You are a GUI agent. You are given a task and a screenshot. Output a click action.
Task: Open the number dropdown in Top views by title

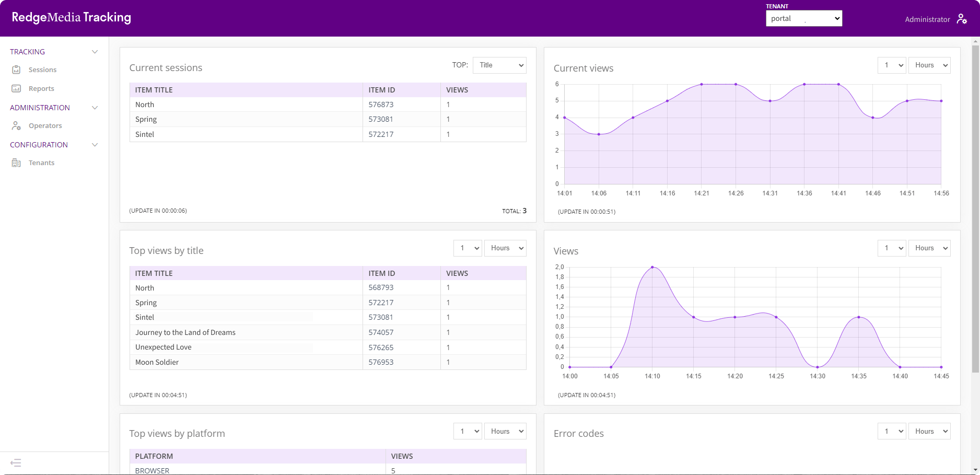tap(468, 248)
